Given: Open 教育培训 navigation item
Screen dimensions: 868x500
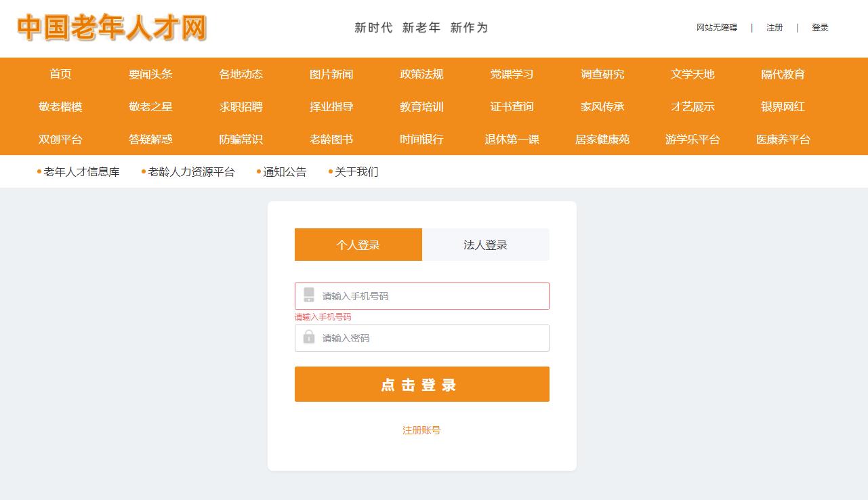Looking at the screenshot, I should point(421,106).
